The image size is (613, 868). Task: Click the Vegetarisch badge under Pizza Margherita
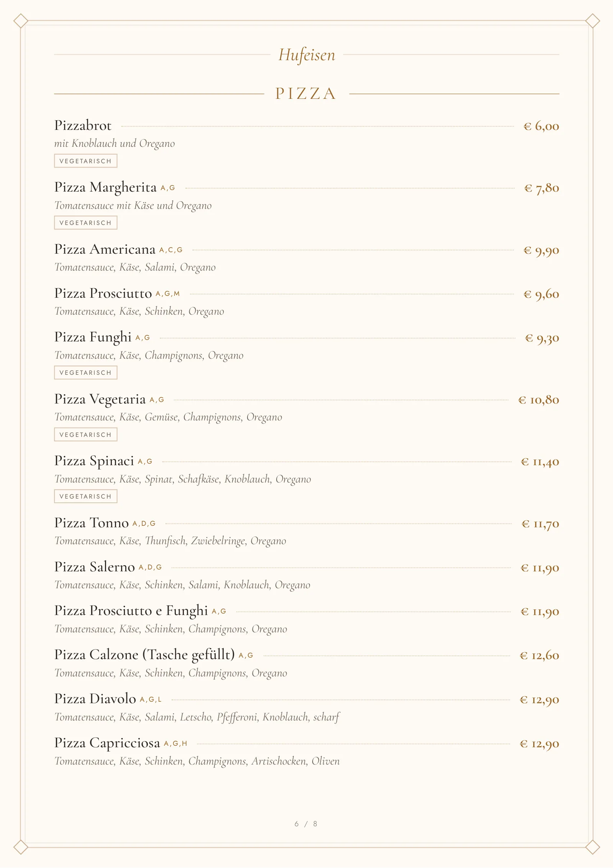click(85, 223)
